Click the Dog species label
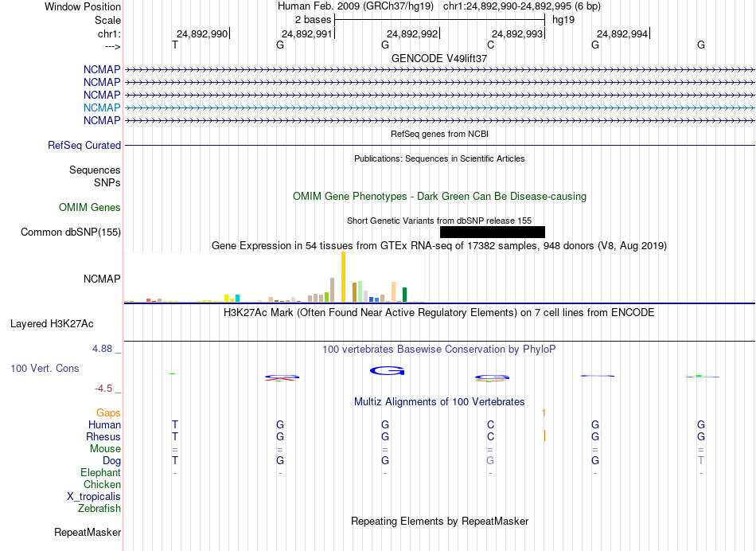The height and width of the screenshot is (551, 756). [x=112, y=461]
